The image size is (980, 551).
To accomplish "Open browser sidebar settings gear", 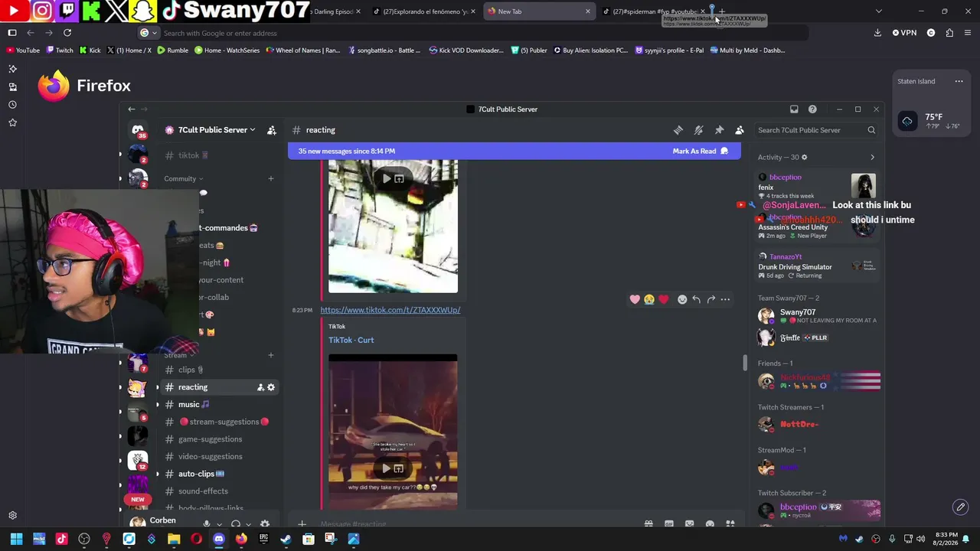I will tap(12, 516).
